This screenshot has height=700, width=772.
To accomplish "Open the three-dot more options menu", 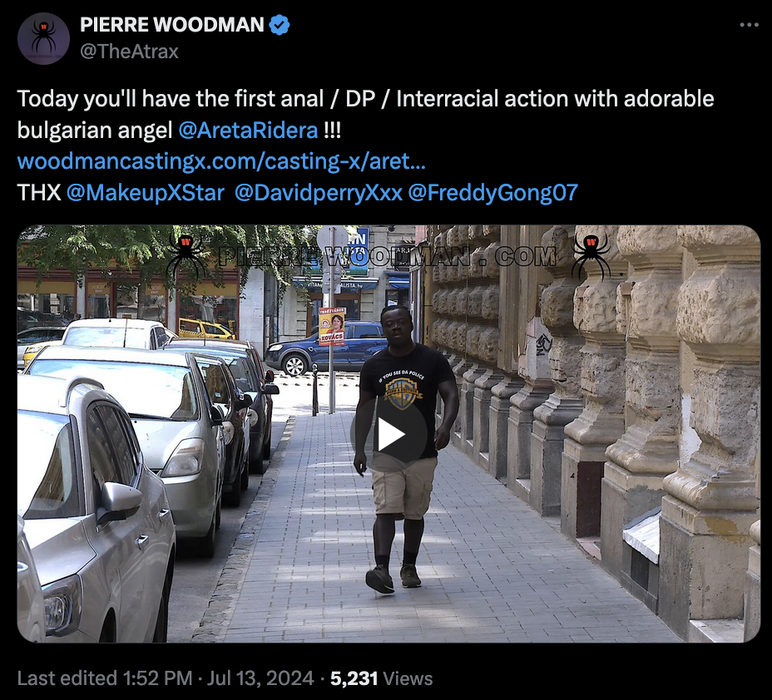I will pos(749,25).
